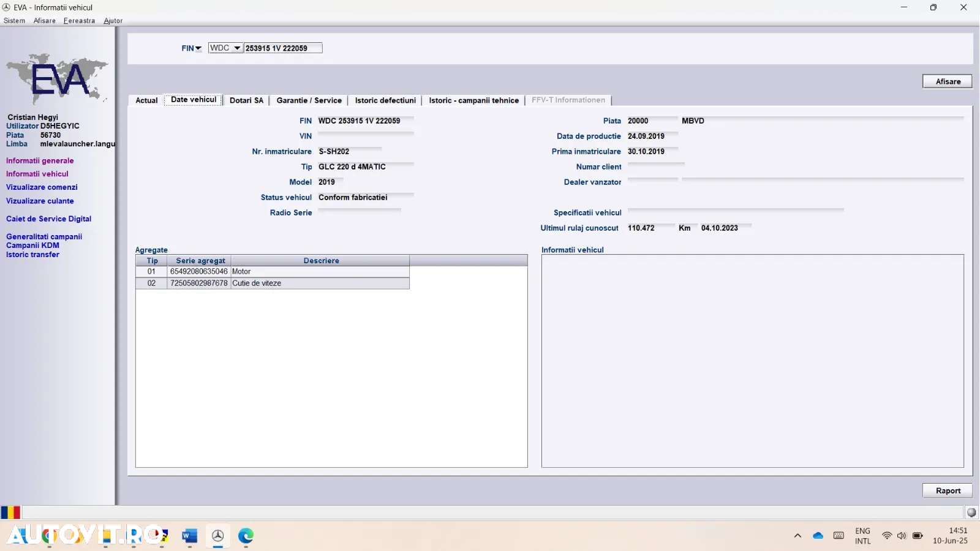Show hidden system tray icons chevron

(797, 536)
